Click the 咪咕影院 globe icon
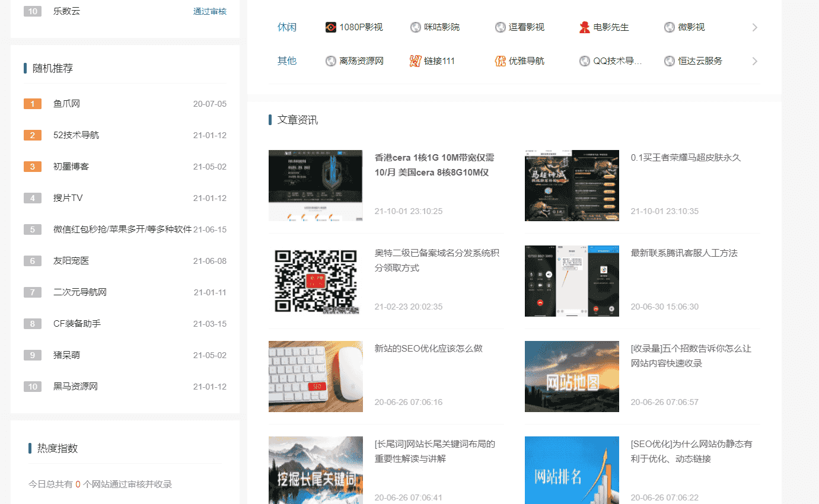Viewport: 819px width, 504px height. (416, 27)
